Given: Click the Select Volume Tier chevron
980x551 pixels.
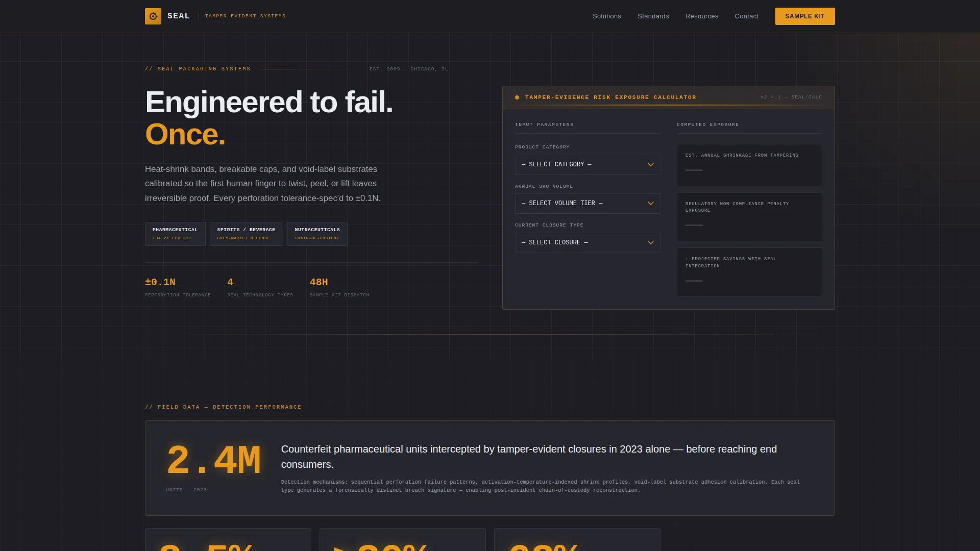Looking at the screenshot, I should (x=651, y=204).
